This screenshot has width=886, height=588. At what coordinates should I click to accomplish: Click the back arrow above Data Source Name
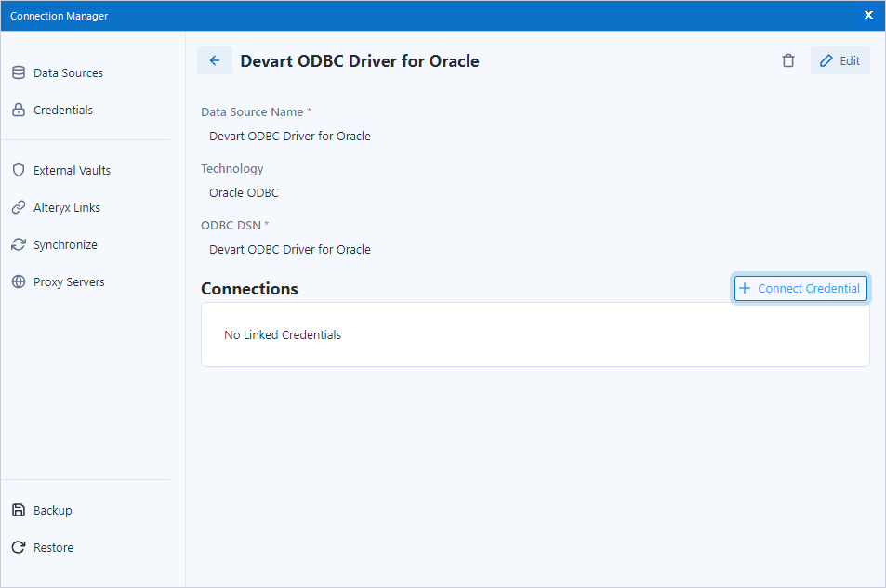click(x=215, y=60)
